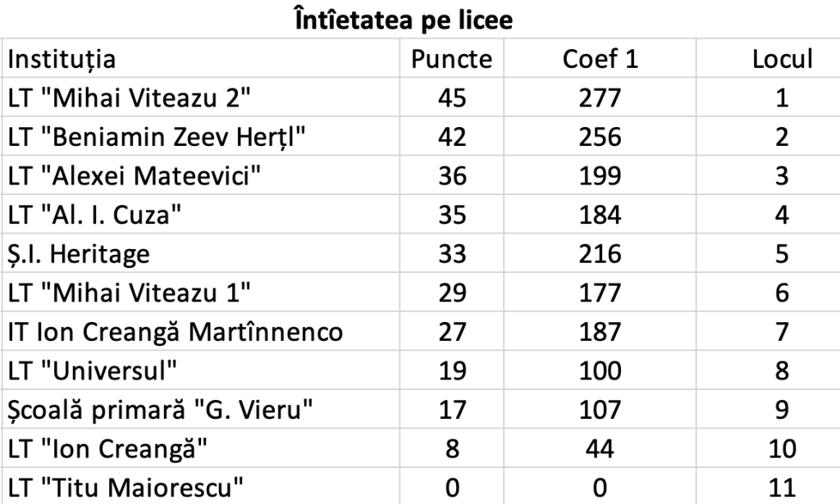Click the Coef 1 value 44
Viewport: 840px width, 504px height.
(x=600, y=449)
